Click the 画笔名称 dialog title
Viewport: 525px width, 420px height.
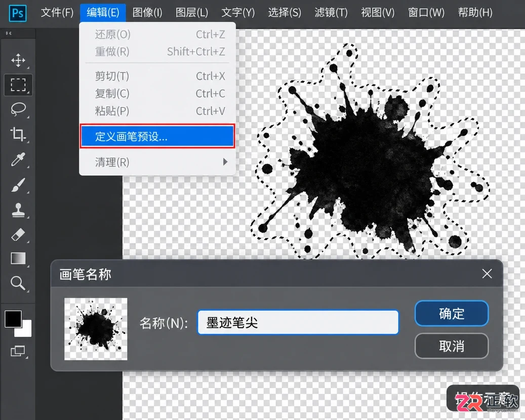[x=85, y=274]
